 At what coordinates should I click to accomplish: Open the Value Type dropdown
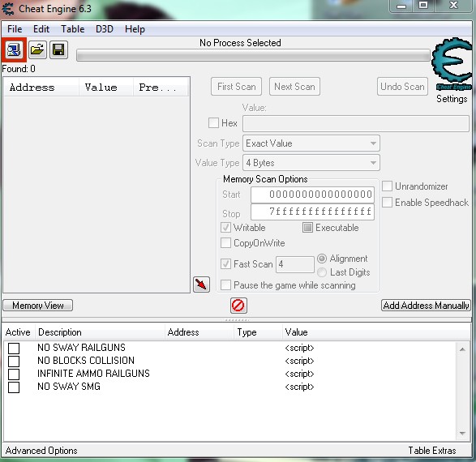[x=311, y=163]
